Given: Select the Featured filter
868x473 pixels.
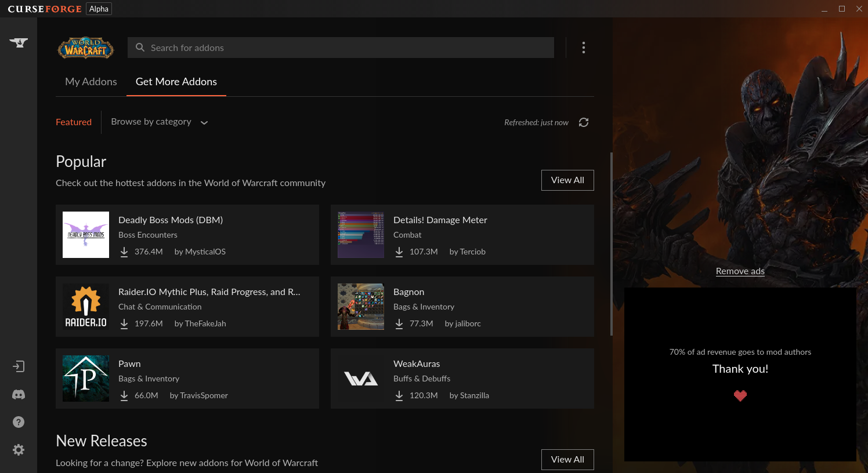Looking at the screenshot, I should (x=74, y=122).
